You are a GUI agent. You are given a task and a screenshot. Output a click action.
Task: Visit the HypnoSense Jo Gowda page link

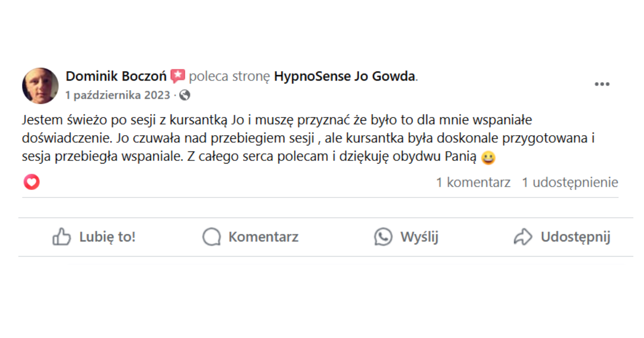[x=345, y=77]
